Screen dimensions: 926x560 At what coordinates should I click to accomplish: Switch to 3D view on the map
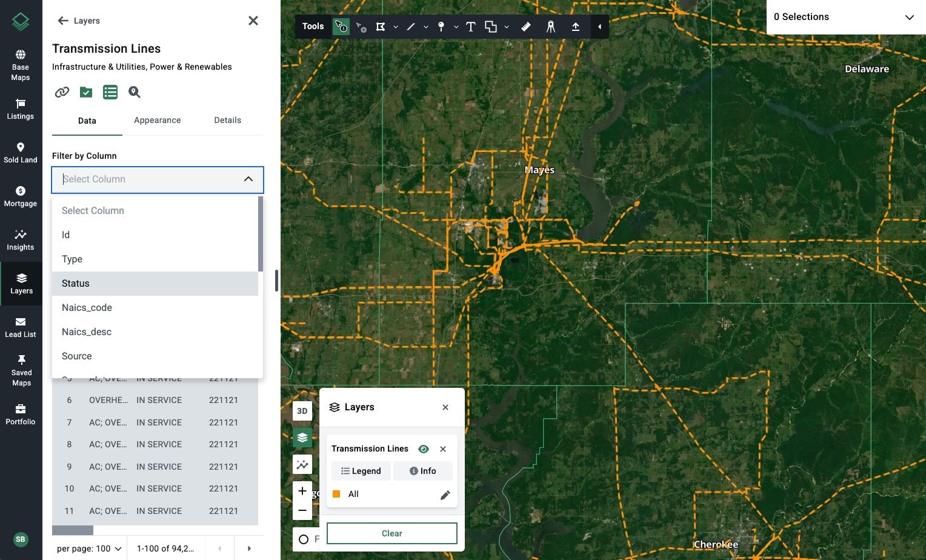302,411
